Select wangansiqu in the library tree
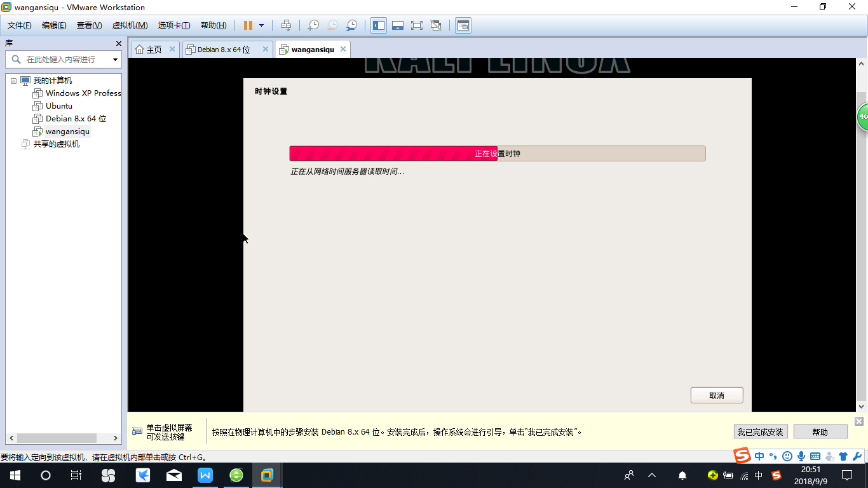 click(67, 132)
